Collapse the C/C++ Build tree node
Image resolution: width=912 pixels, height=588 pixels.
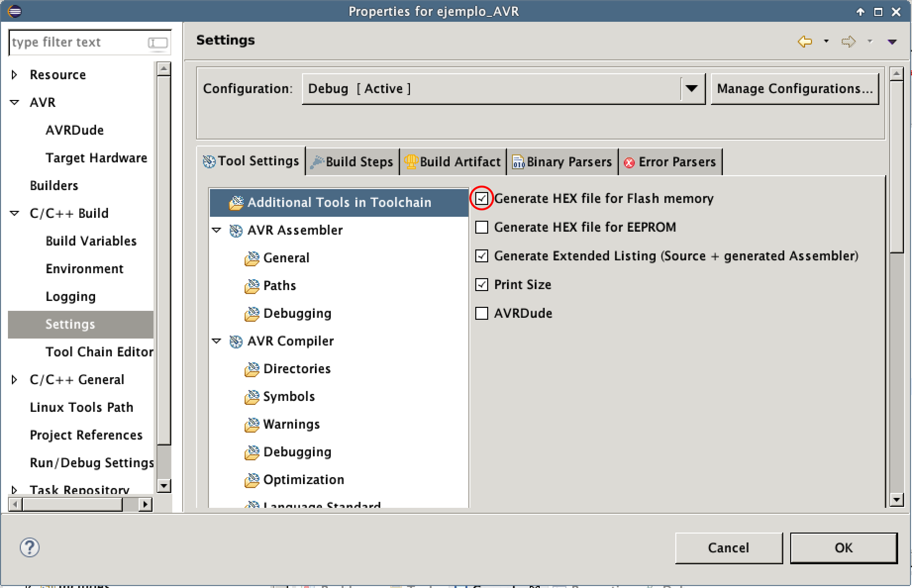click(15, 213)
